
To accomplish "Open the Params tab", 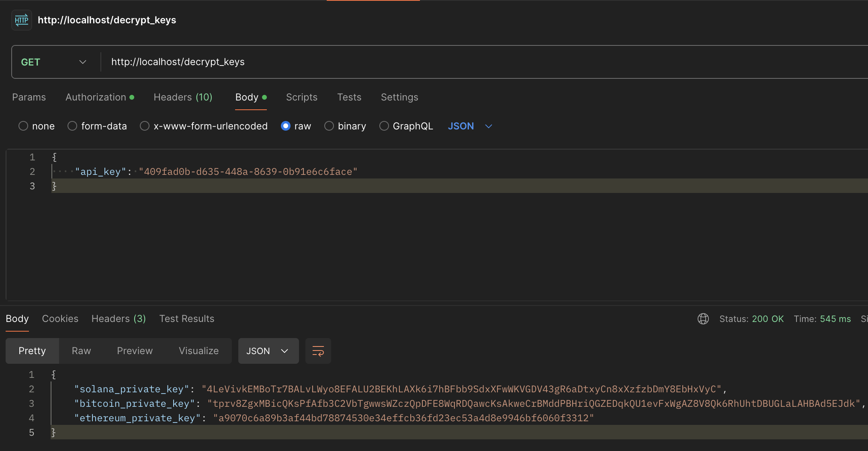I will tap(29, 97).
